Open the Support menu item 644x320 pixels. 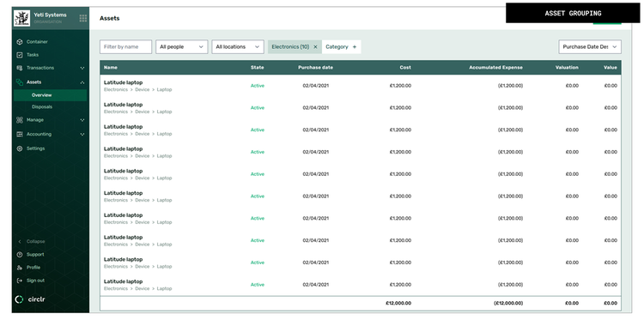(x=35, y=255)
